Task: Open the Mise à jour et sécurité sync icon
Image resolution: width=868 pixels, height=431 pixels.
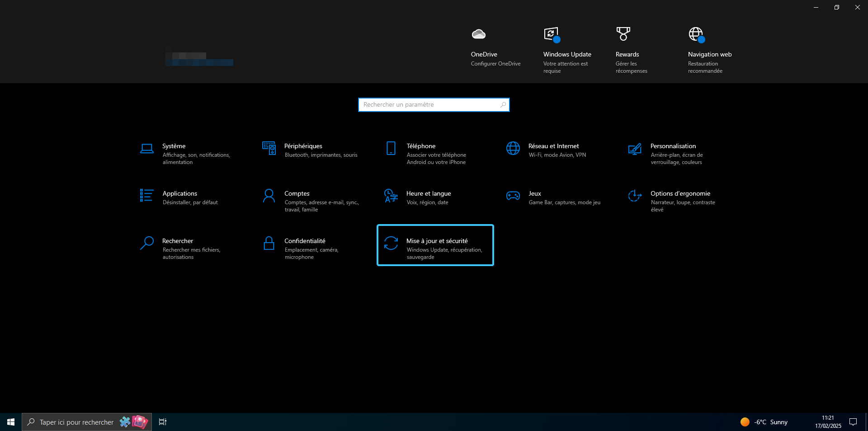Action: pyautogui.click(x=391, y=243)
